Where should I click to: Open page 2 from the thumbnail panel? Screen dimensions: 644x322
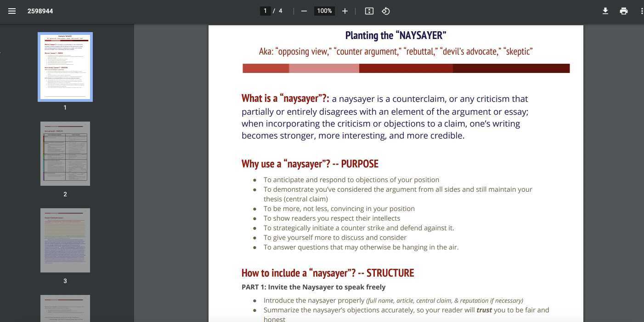(65, 153)
